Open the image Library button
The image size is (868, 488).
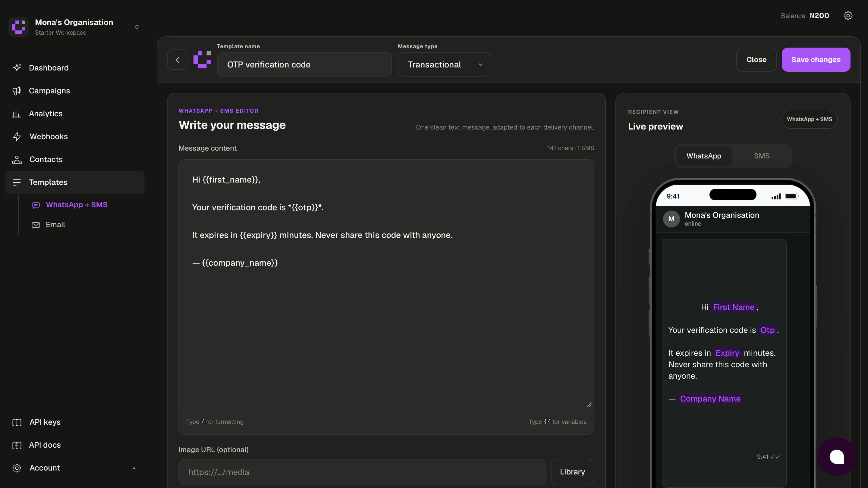[x=572, y=472]
